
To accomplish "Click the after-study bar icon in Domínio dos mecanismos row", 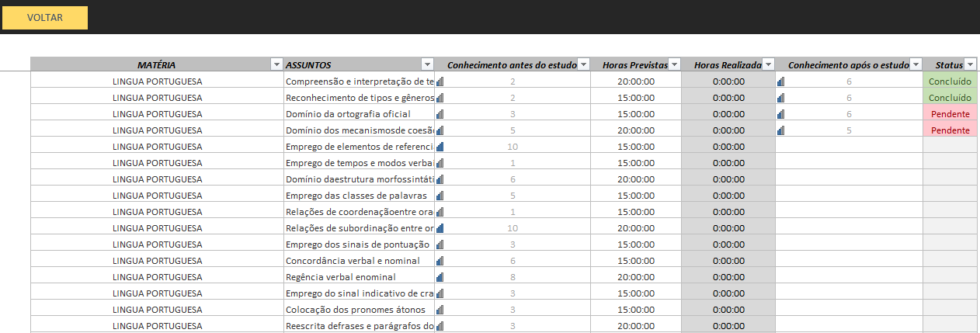I will tap(781, 130).
